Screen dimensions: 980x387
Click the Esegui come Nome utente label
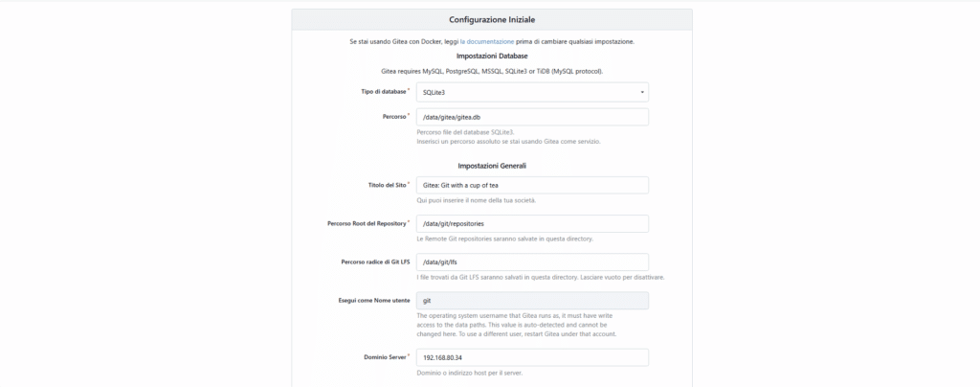(x=374, y=300)
